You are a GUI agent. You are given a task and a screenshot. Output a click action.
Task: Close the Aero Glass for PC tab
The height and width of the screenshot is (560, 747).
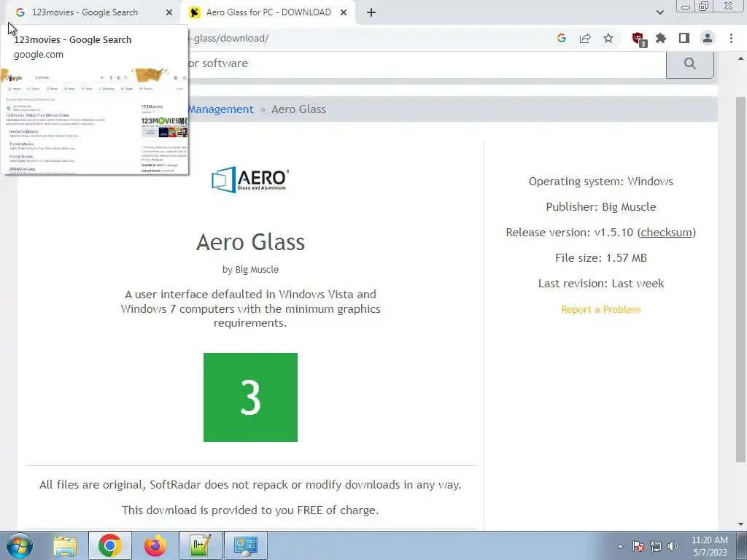(x=344, y=12)
